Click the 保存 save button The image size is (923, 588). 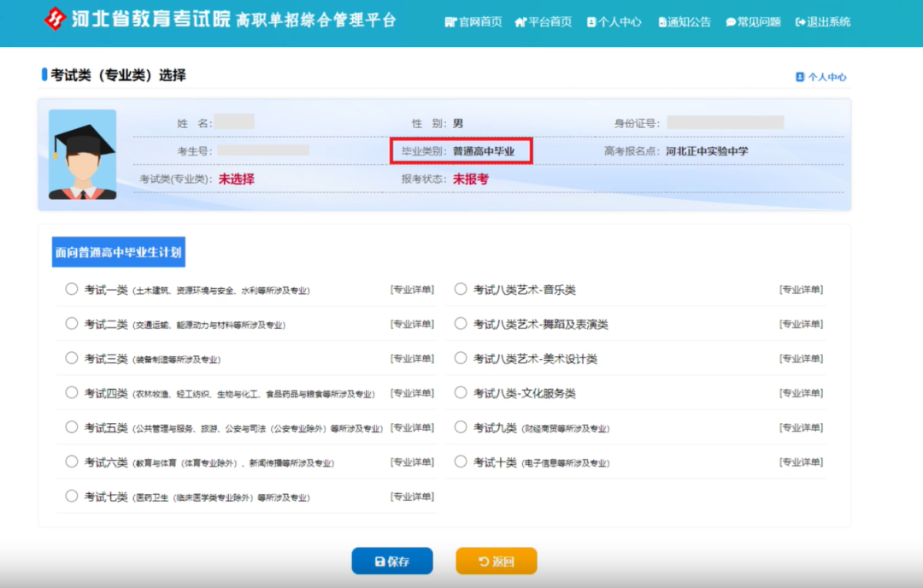tap(392, 561)
